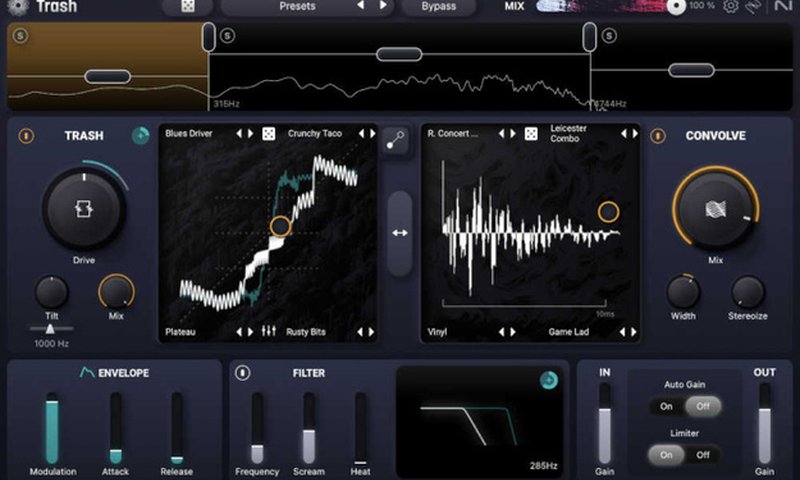Click the teal icon in the Filter display
This screenshot has width=800, height=480.
[x=548, y=380]
